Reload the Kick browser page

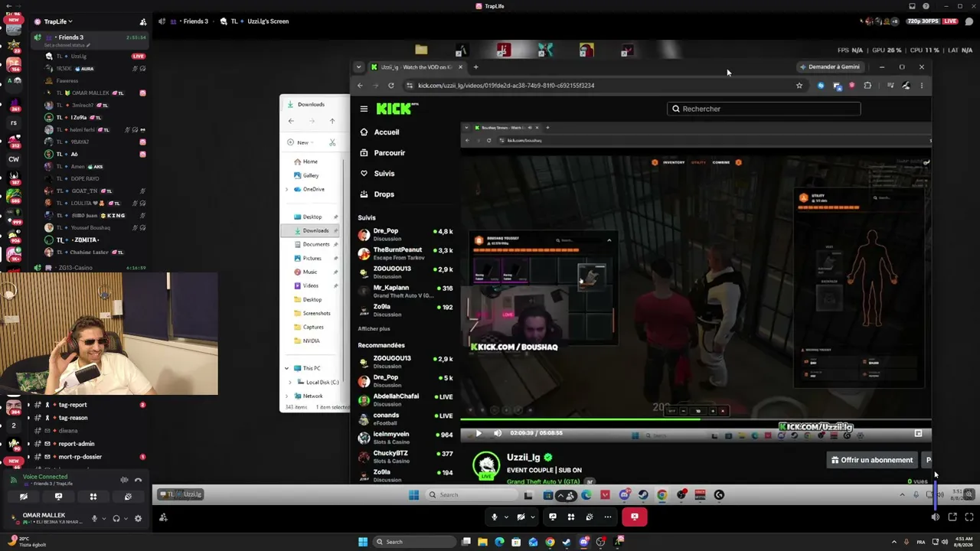pos(391,86)
